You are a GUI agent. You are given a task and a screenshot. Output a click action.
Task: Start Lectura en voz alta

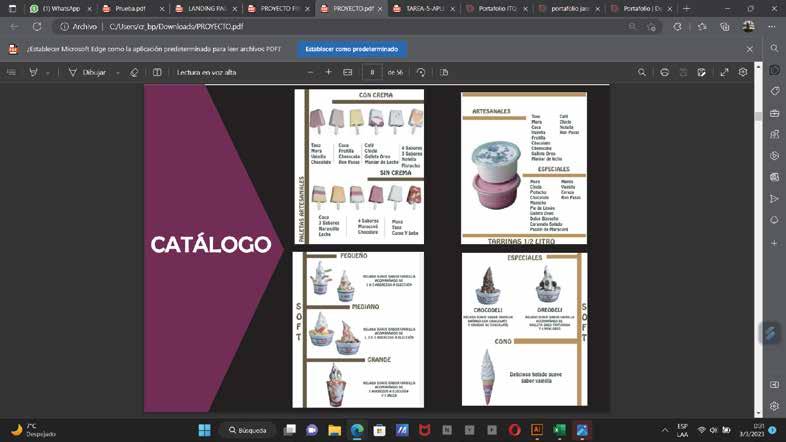tap(207, 72)
